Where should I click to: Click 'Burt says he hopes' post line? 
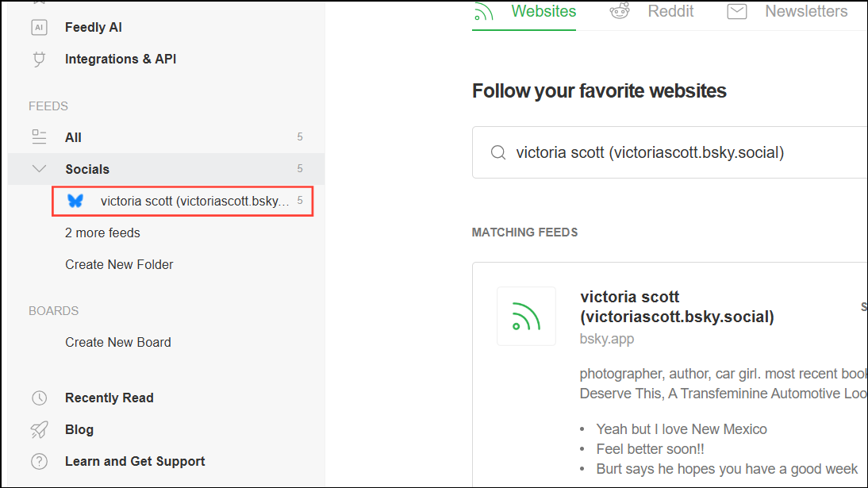pyautogui.click(x=726, y=469)
